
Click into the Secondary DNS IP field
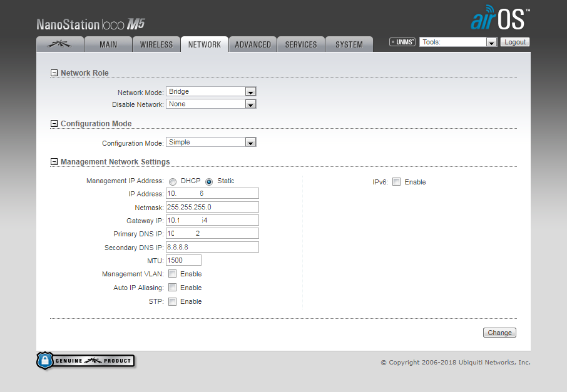coord(212,247)
